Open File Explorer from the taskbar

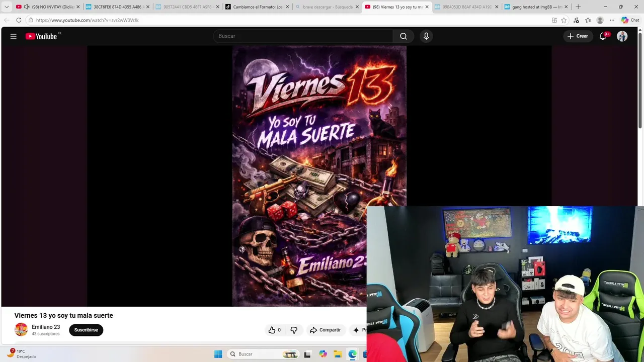point(338,354)
